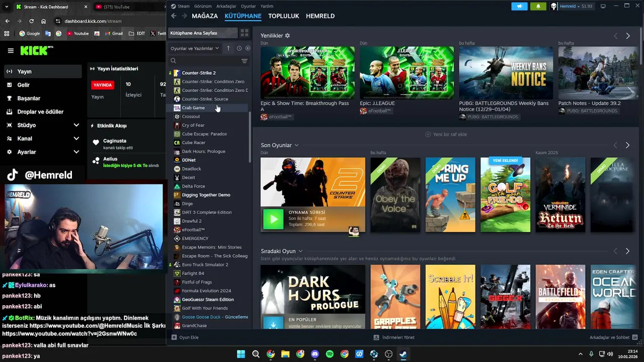Open Yenilikler settings gear
Image resolution: width=644 pixels, height=362 pixels.
(287, 36)
